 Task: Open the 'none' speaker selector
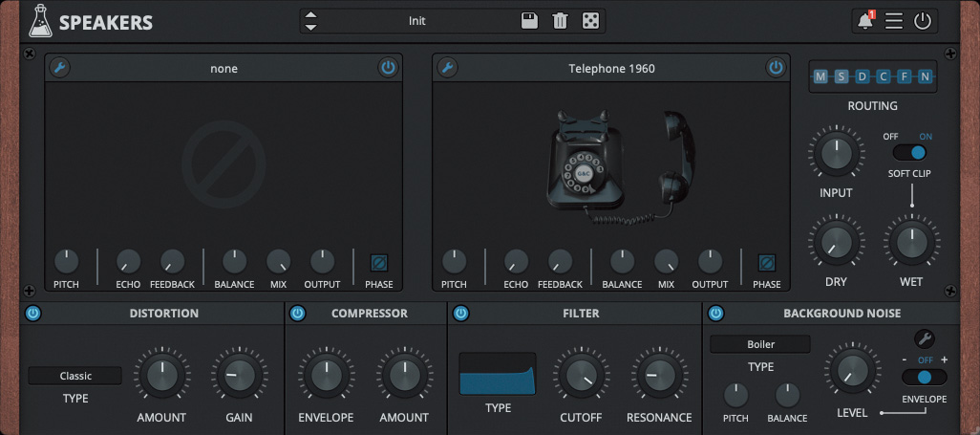pos(224,68)
